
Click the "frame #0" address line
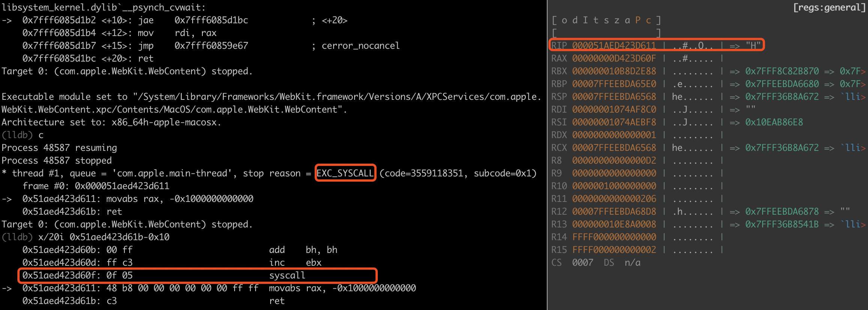(96, 186)
